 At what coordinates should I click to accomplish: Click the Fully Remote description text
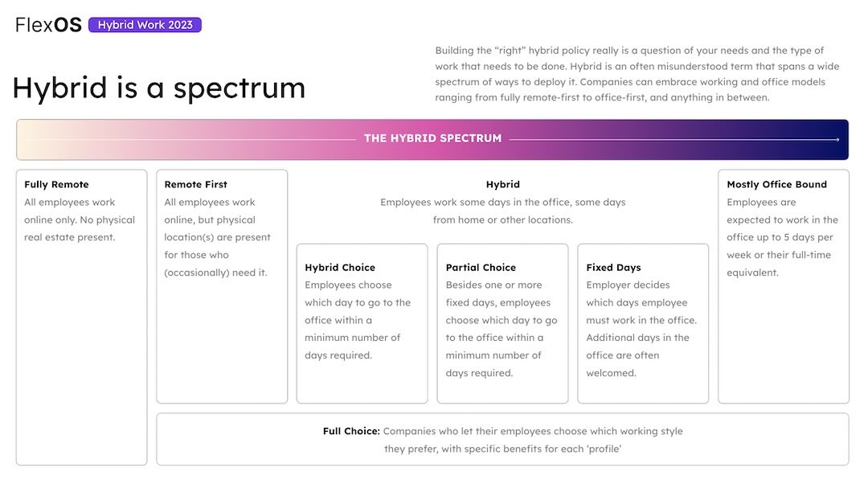pos(80,219)
